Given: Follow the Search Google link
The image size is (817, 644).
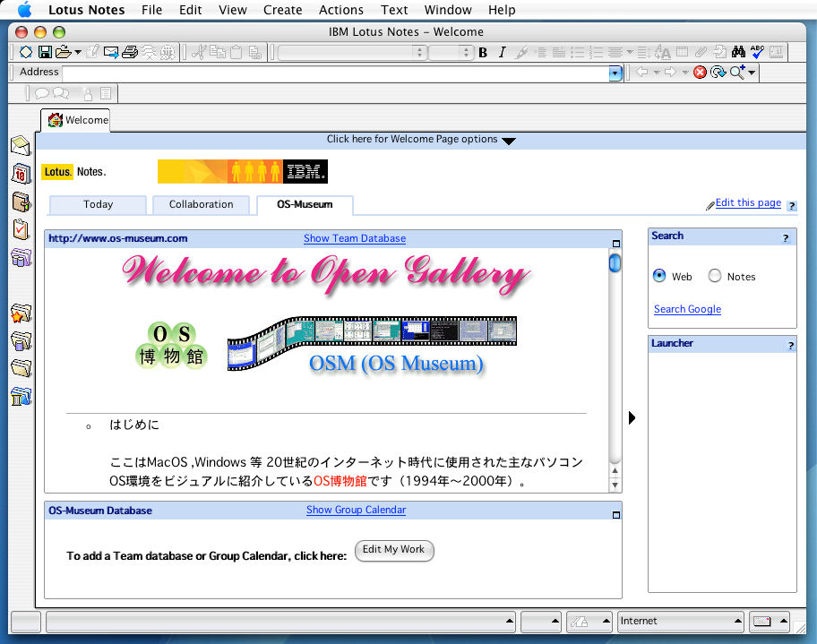Looking at the screenshot, I should click(687, 309).
